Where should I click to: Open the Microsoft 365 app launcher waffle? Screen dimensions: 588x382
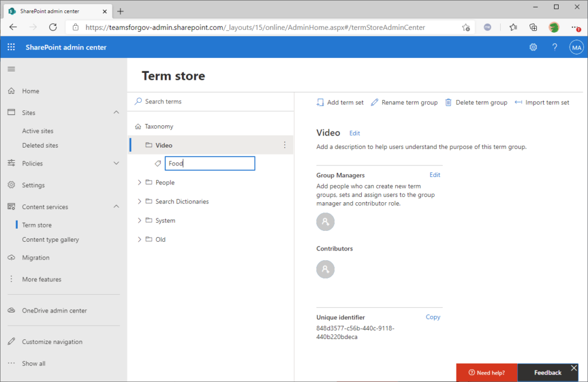(10, 47)
